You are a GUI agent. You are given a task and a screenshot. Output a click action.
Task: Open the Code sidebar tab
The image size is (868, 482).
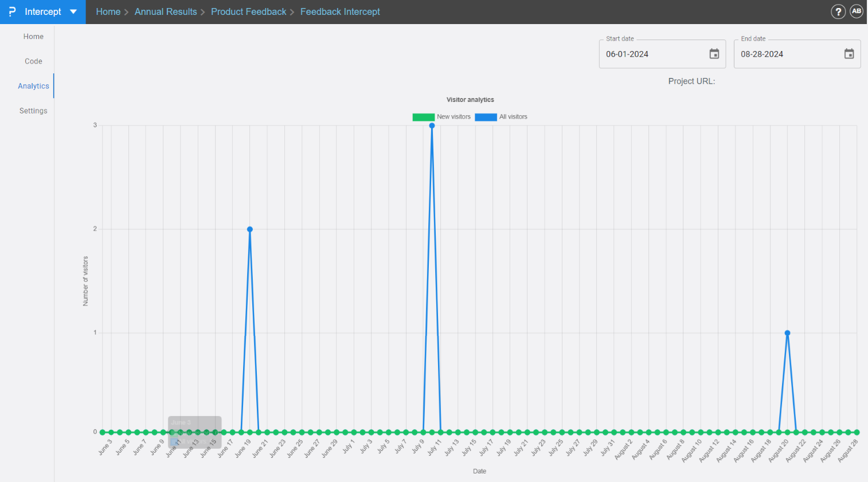tap(33, 61)
